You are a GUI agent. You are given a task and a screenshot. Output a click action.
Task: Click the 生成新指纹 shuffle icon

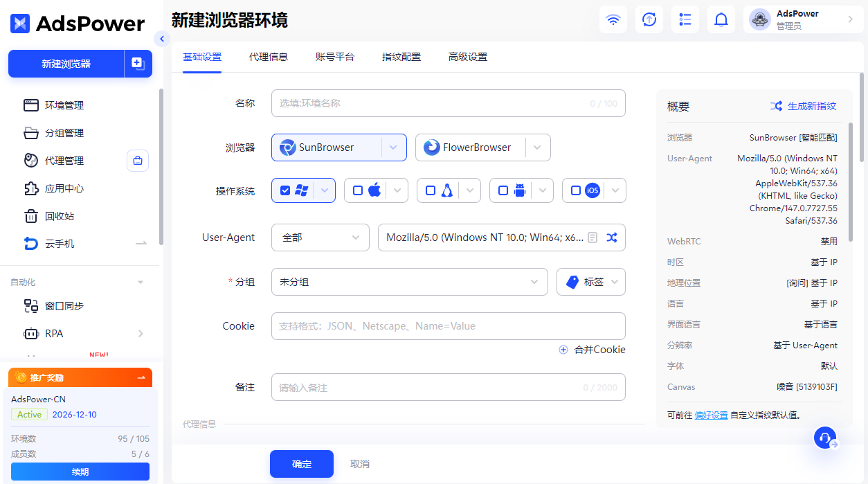(x=777, y=106)
